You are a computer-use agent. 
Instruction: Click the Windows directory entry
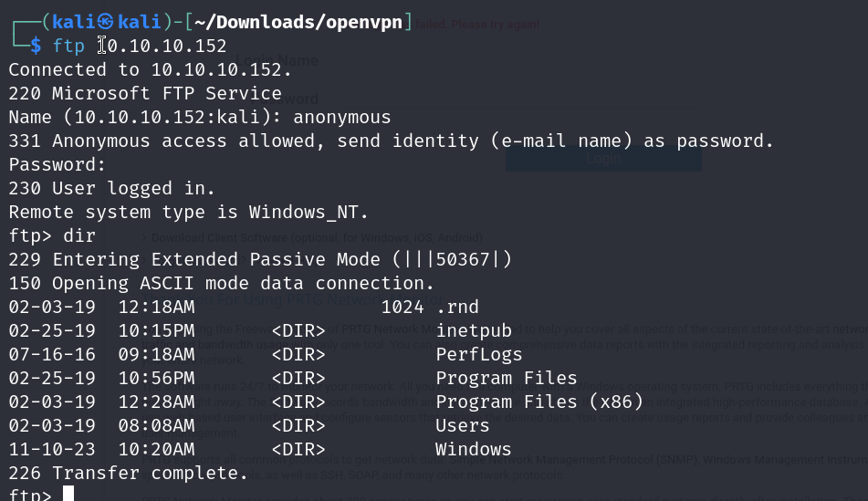(474, 449)
